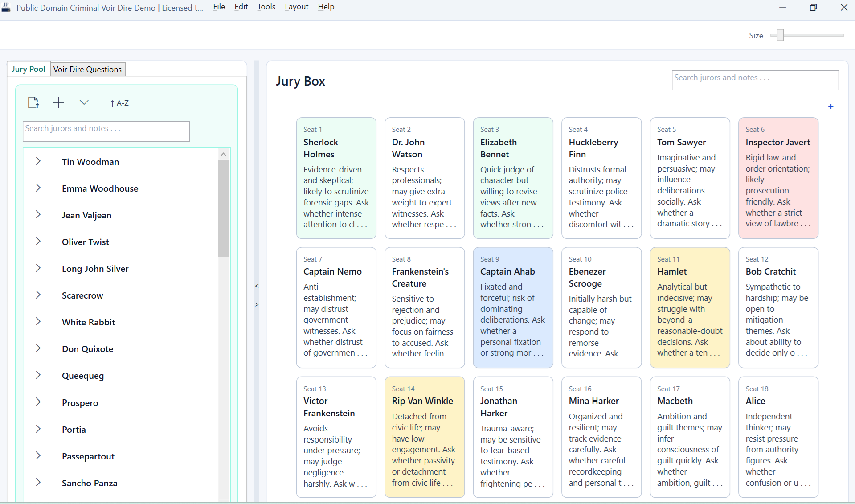Open the File menu
The height and width of the screenshot is (504, 855).
click(x=219, y=7)
